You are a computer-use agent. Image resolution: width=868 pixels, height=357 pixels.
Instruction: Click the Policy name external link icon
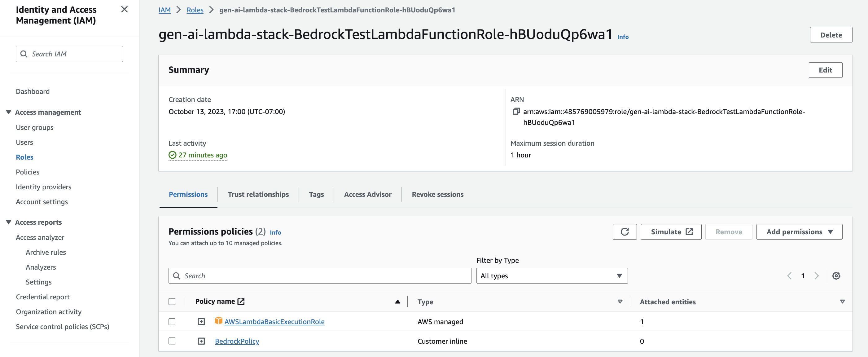[241, 302]
